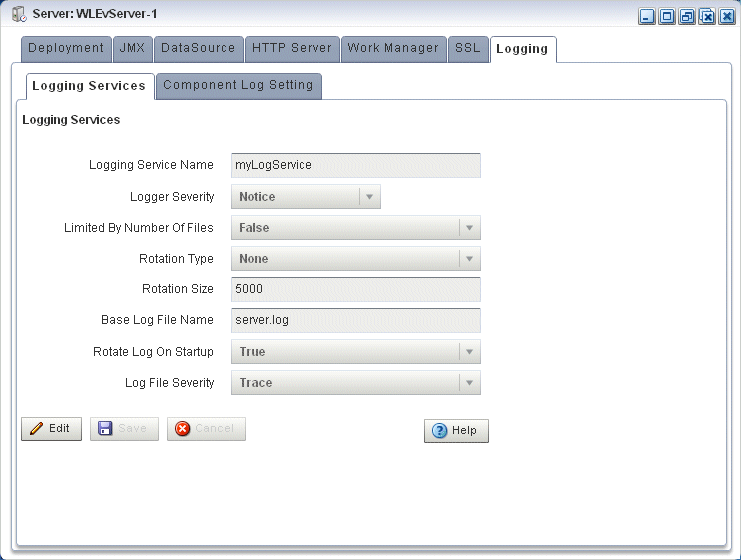This screenshot has width=741, height=560.
Task: Switch to Component Log Setting tab
Action: [239, 86]
